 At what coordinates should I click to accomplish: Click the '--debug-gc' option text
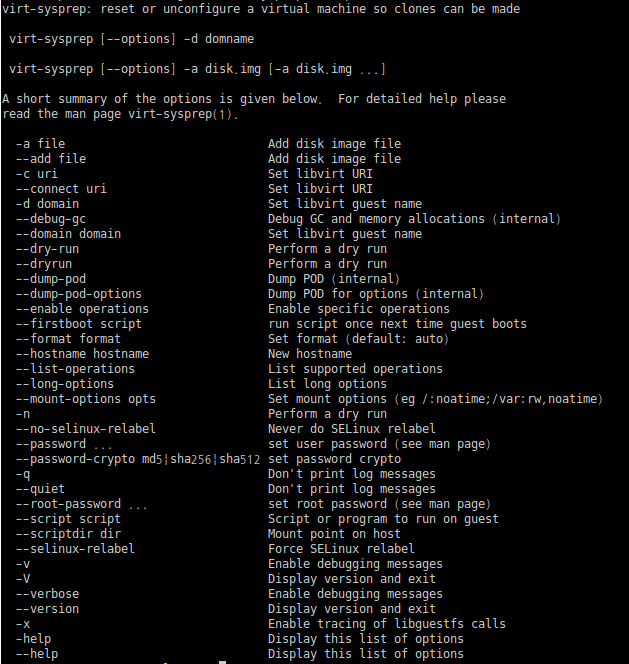pyautogui.click(x=51, y=219)
